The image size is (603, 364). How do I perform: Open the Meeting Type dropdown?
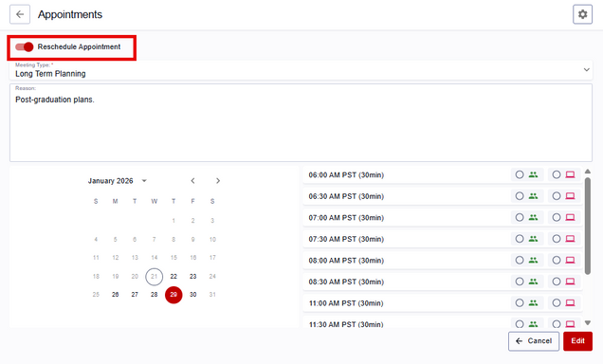tap(301, 70)
